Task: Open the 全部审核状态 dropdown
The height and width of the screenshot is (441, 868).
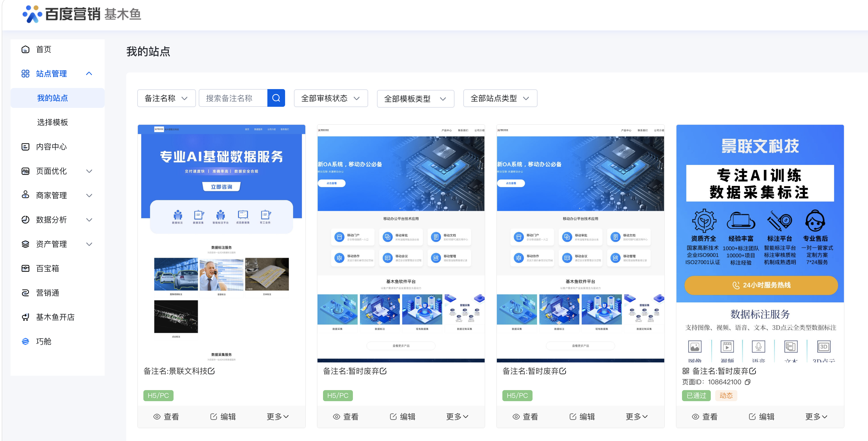Action: click(x=331, y=98)
